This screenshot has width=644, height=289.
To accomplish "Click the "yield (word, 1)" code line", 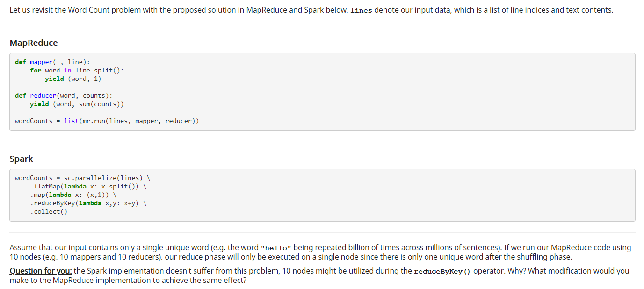I will point(73,79).
